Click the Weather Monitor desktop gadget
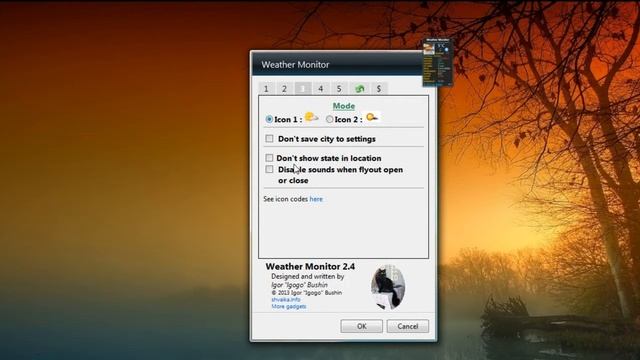 coord(438,62)
